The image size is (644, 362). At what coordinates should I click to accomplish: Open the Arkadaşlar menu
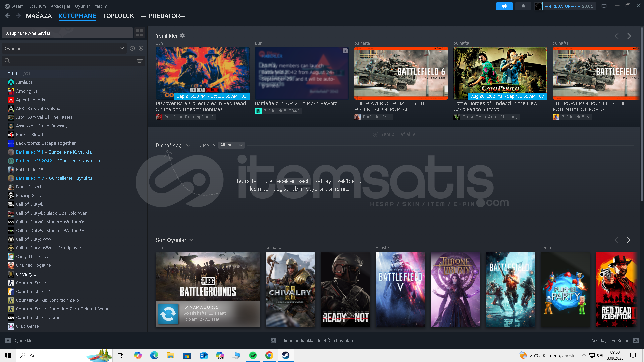60,6
